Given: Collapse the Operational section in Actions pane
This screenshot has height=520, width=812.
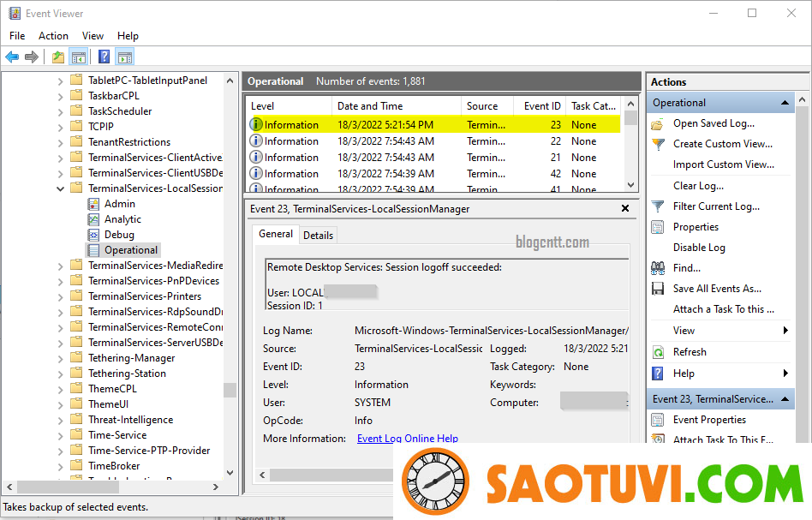Looking at the screenshot, I should click(785, 103).
